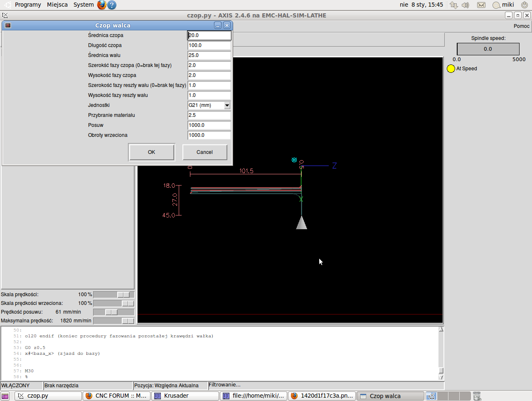Viewport: 532px width, 401px height.
Task: Click the mail envelope tray icon
Action: click(x=481, y=5)
